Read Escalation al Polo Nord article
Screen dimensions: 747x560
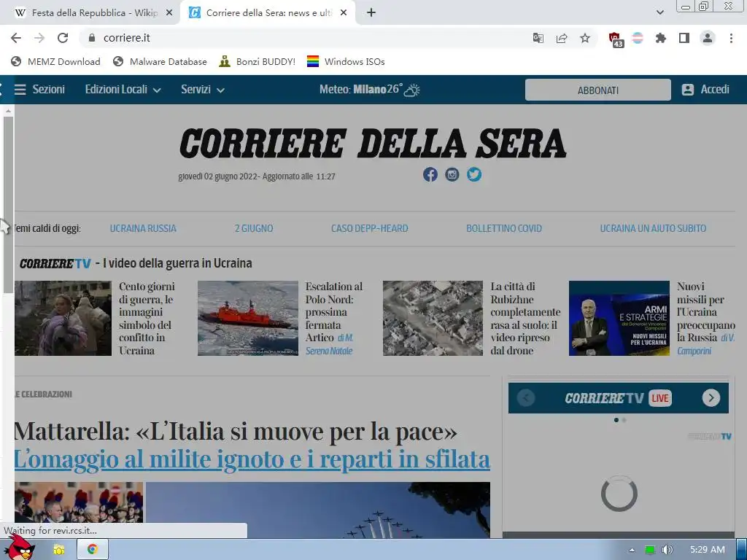[333, 312]
